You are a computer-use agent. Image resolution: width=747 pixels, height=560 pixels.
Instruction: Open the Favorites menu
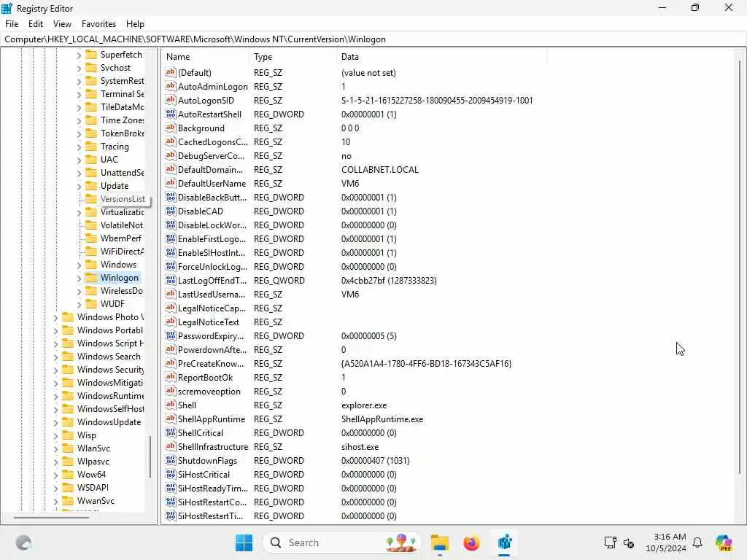click(x=98, y=24)
